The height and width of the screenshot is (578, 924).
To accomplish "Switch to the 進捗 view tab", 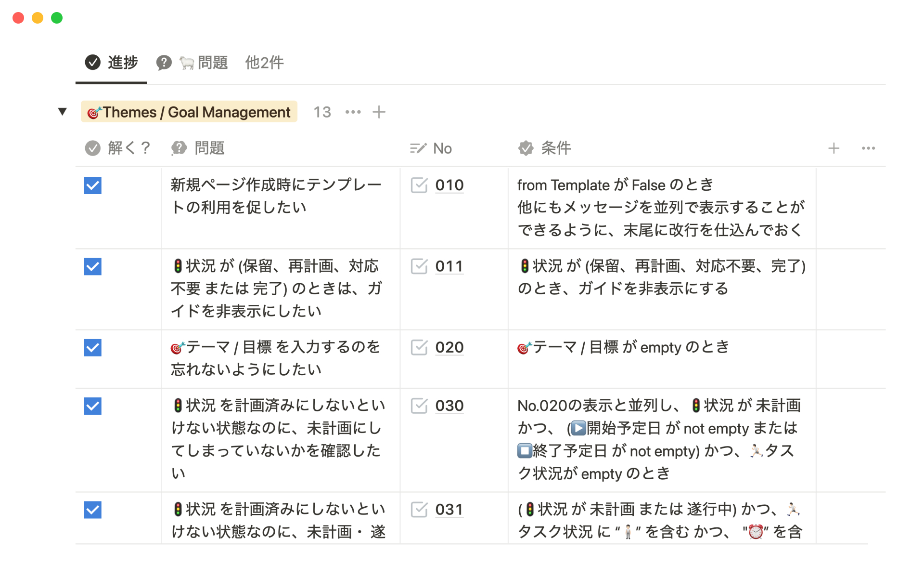I will point(112,63).
